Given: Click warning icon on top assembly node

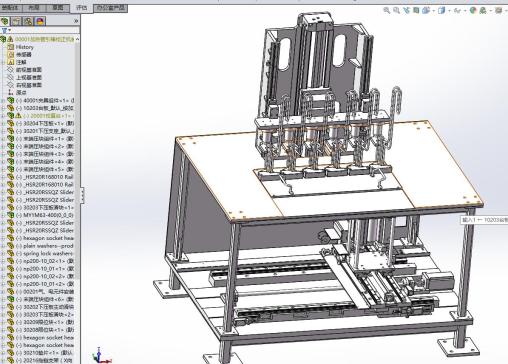Looking at the screenshot, I should pos(10,39).
